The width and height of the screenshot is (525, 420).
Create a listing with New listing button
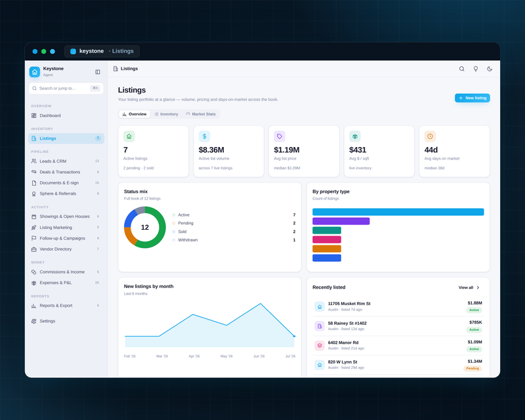click(472, 98)
